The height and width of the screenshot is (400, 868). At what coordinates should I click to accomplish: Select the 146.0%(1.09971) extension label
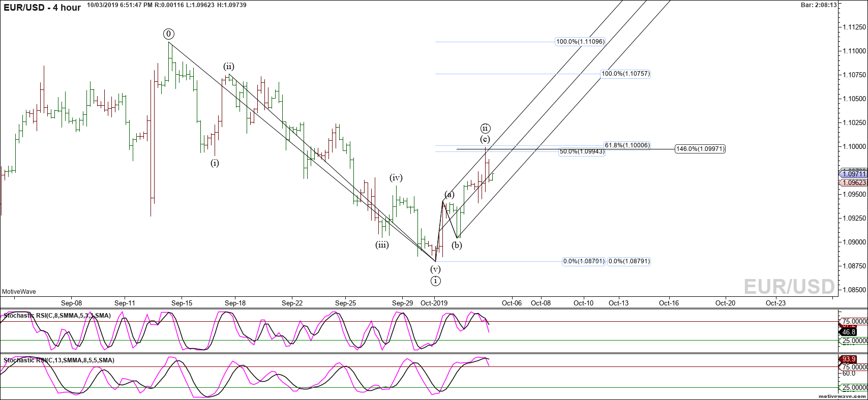(700, 149)
